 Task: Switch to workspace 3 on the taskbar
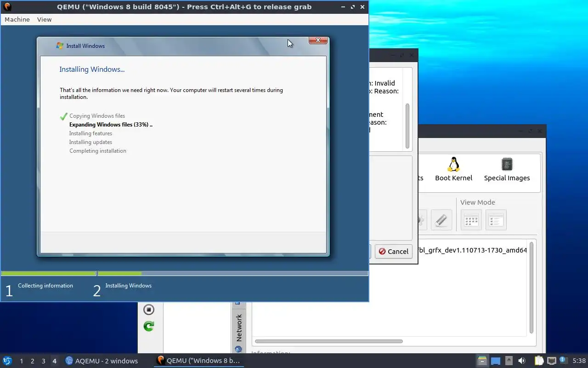43,361
